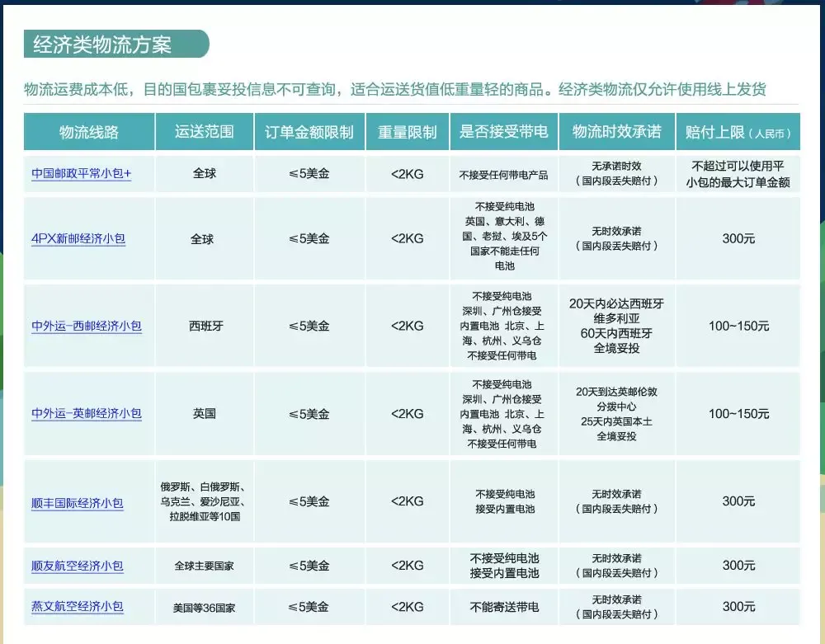Click ≤5美金 in the 顺丰国际 row
Image resolution: width=825 pixels, height=644 pixels.
tap(309, 501)
